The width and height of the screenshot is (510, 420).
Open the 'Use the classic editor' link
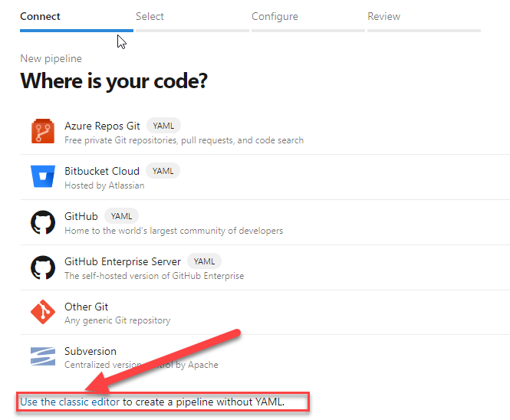[70, 402]
